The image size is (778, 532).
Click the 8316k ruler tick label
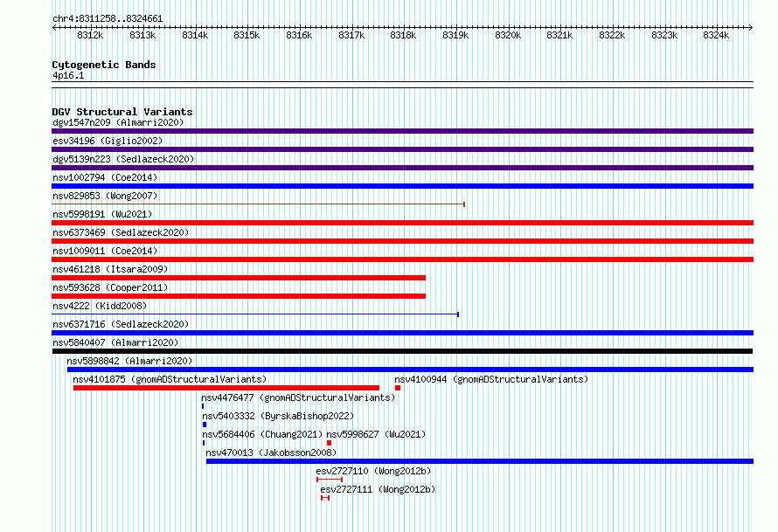pos(299,36)
